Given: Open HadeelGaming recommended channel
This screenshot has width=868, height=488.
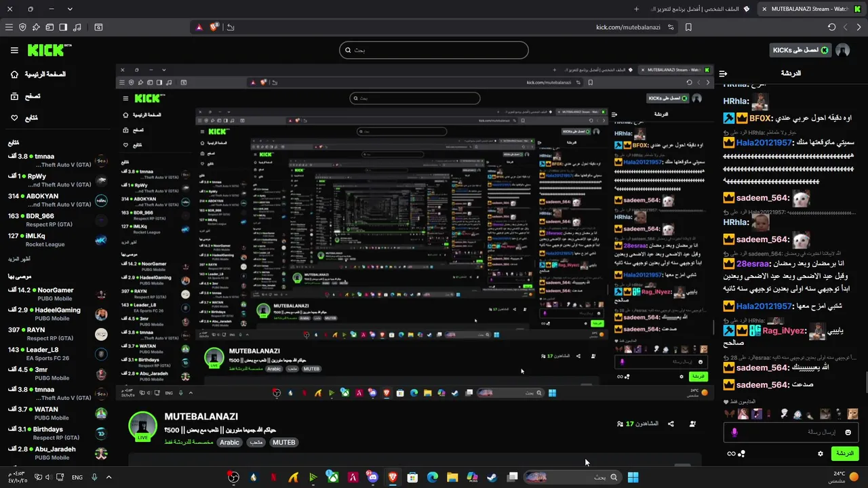Looking at the screenshot, I should pyautogui.click(x=58, y=314).
